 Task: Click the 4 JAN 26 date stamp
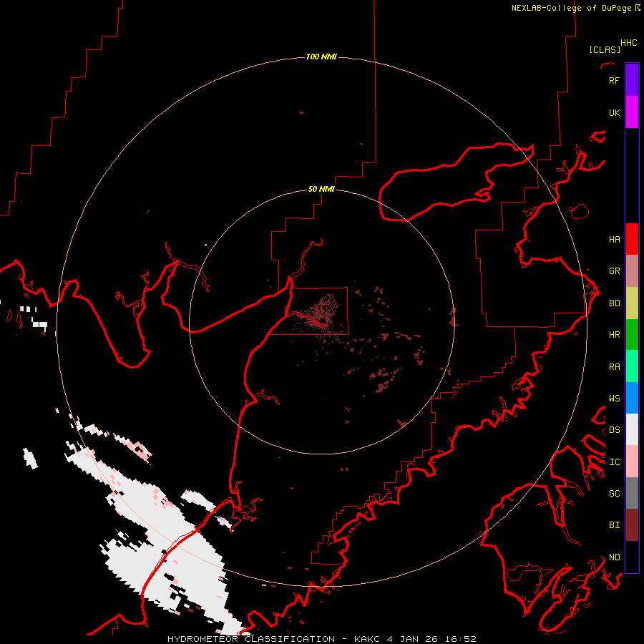(414, 639)
